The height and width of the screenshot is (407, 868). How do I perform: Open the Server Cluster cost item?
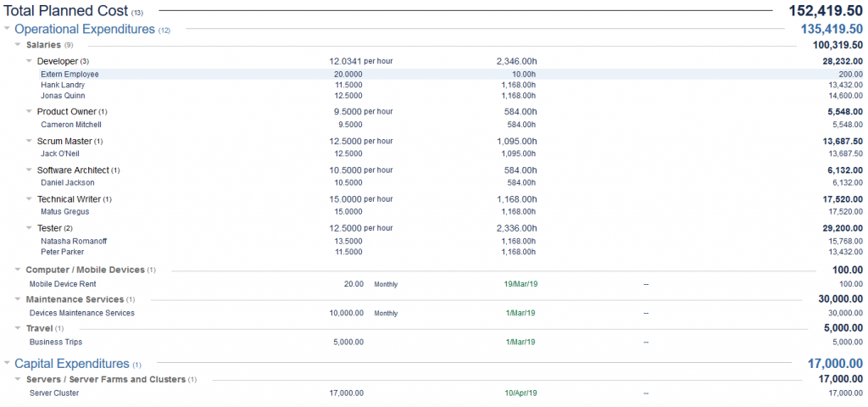(54, 393)
